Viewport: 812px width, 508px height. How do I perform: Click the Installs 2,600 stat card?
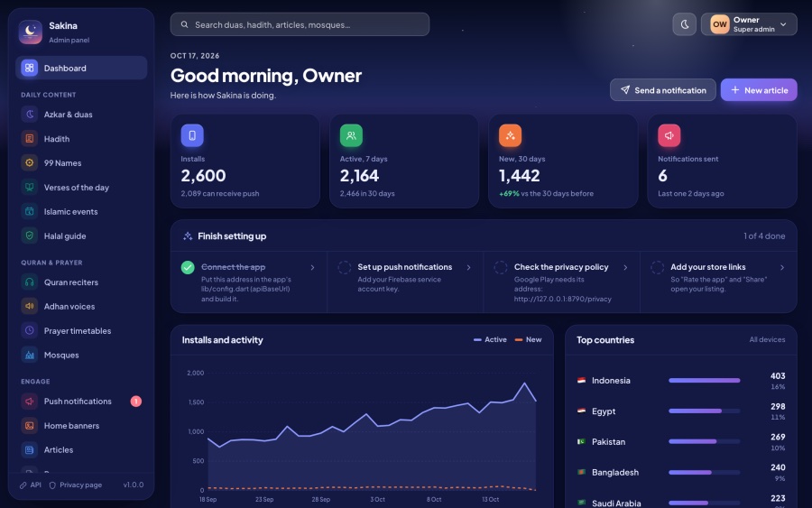point(245,161)
